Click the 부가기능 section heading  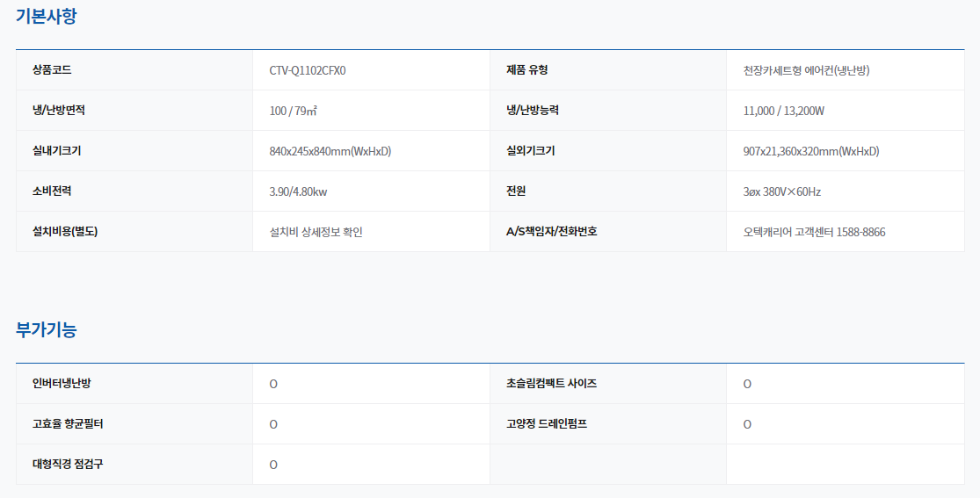(46, 330)
